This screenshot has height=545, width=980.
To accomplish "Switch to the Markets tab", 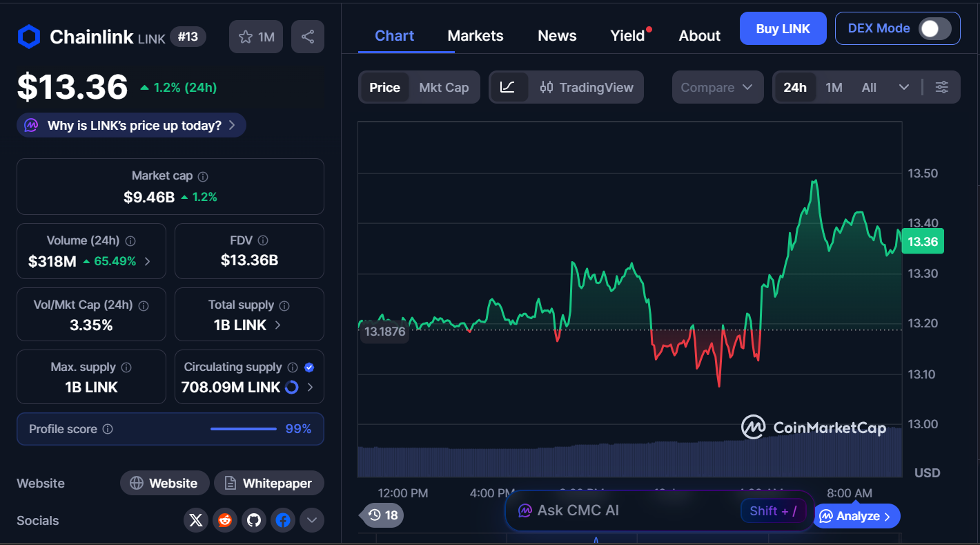I will click(x=476, y=36).
